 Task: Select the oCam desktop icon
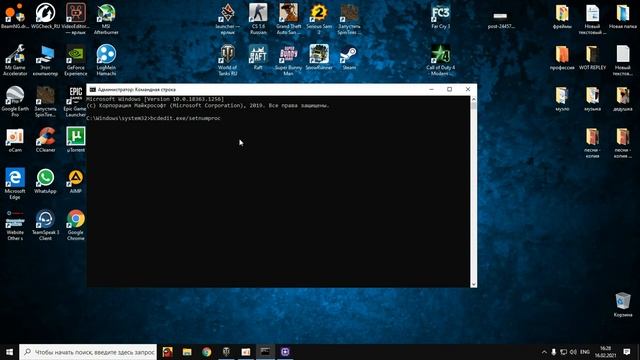tap(15, 140)
